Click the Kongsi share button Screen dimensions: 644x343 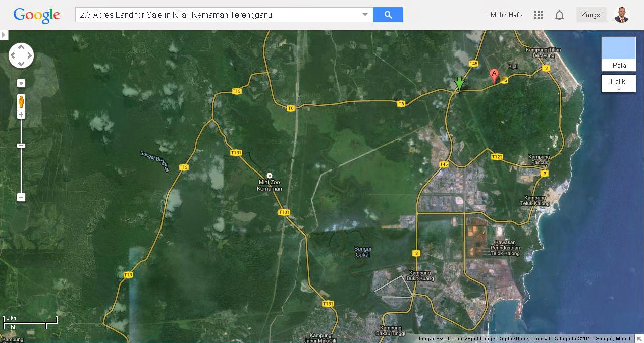pyautogui.click(x=591, y=15)
